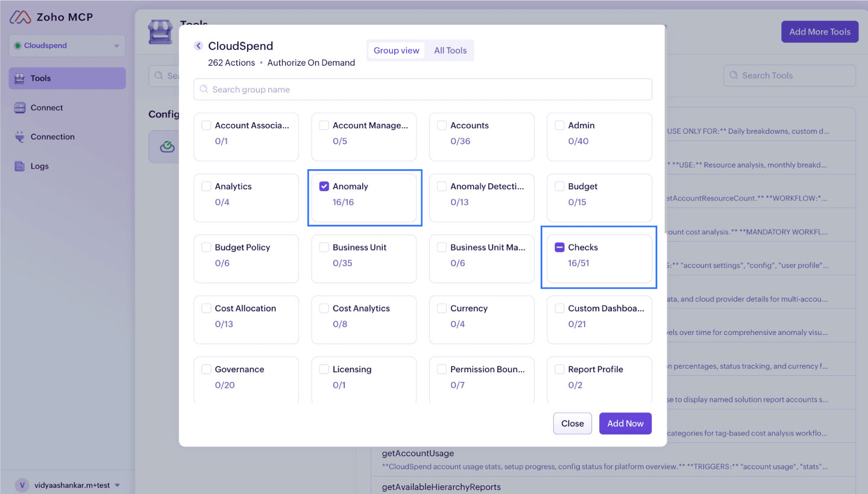This screenshot has width=868, height=494.
Task: Tick the Budget group checkbox
Action: pos(559,186)
